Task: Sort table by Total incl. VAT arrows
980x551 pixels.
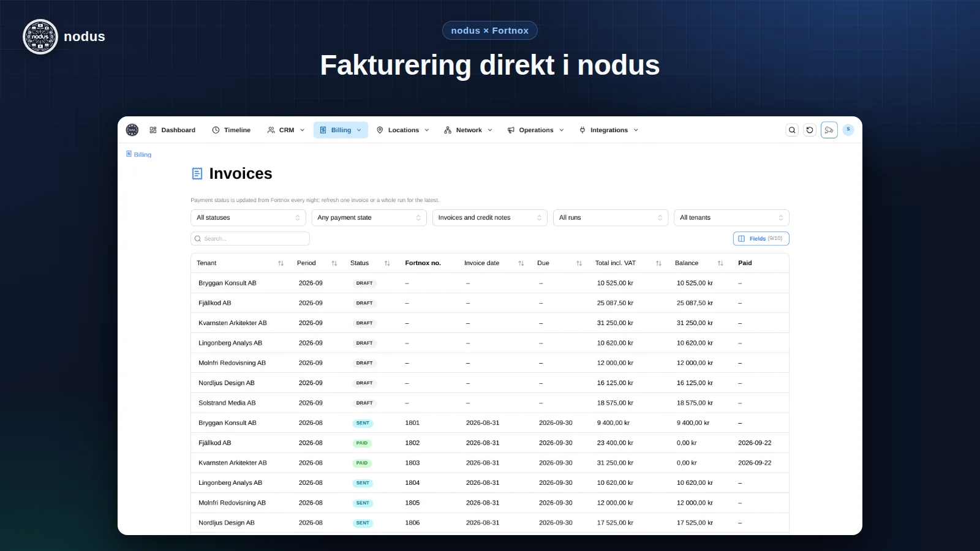Action: (659, 263)
